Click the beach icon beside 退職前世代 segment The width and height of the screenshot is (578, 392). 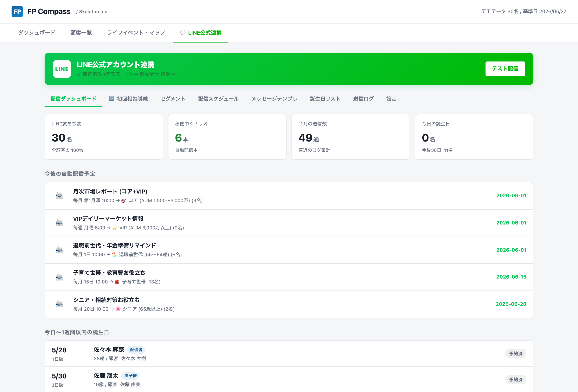114,255
